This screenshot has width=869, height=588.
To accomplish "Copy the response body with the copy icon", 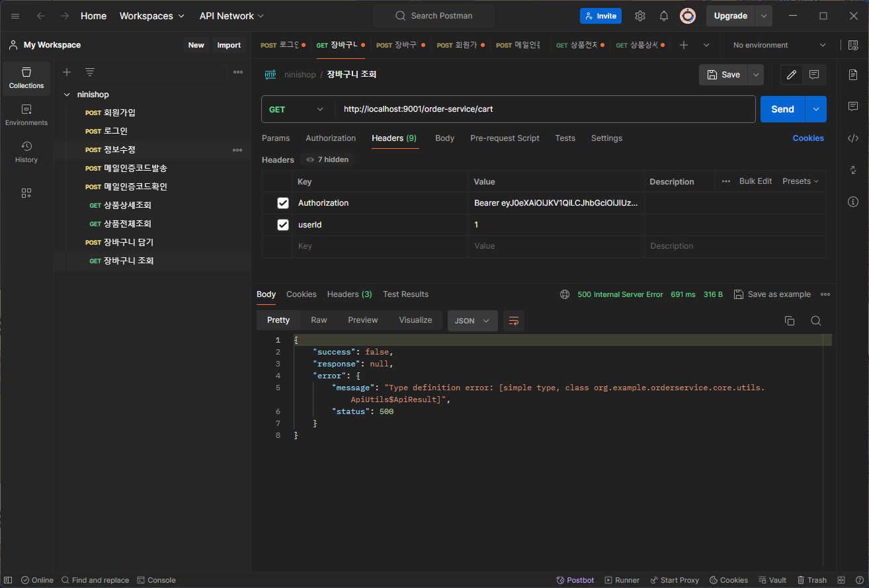I will 790,321.
